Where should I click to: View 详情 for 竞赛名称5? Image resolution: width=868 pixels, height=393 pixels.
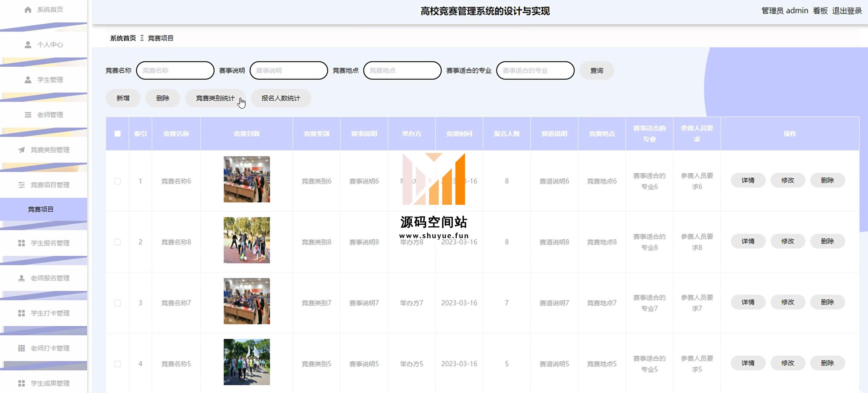pos(748,363)
